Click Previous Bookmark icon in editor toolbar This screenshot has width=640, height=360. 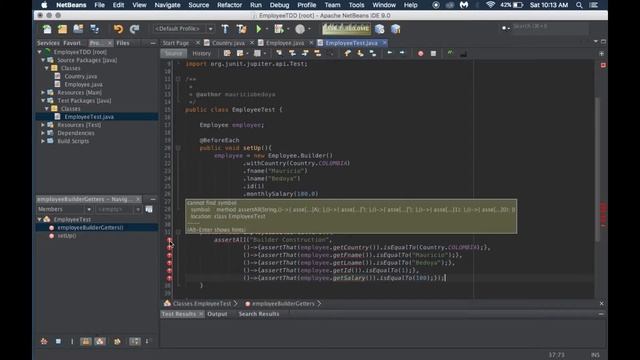[x=347, y=53]
